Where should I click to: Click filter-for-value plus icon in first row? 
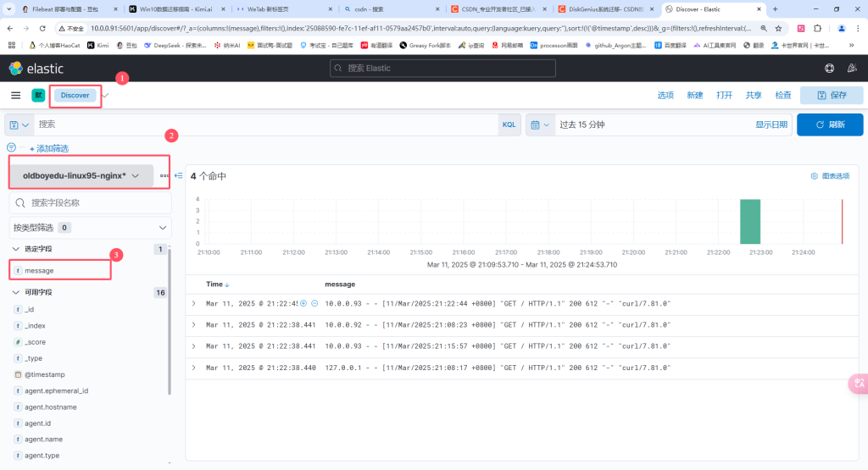click(303, 303)
